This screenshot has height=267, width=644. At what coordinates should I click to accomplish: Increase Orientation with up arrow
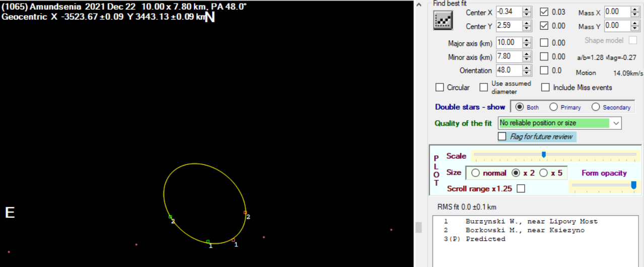point(527,68)
